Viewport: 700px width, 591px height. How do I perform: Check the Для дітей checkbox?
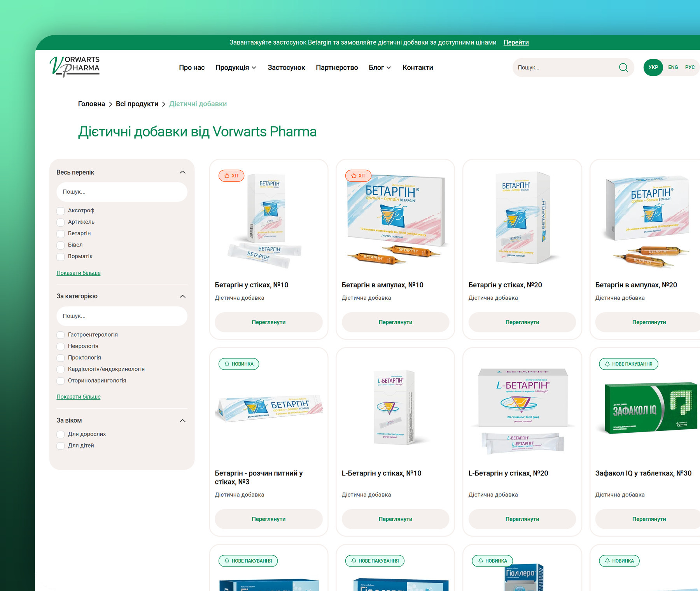[61, 446]
